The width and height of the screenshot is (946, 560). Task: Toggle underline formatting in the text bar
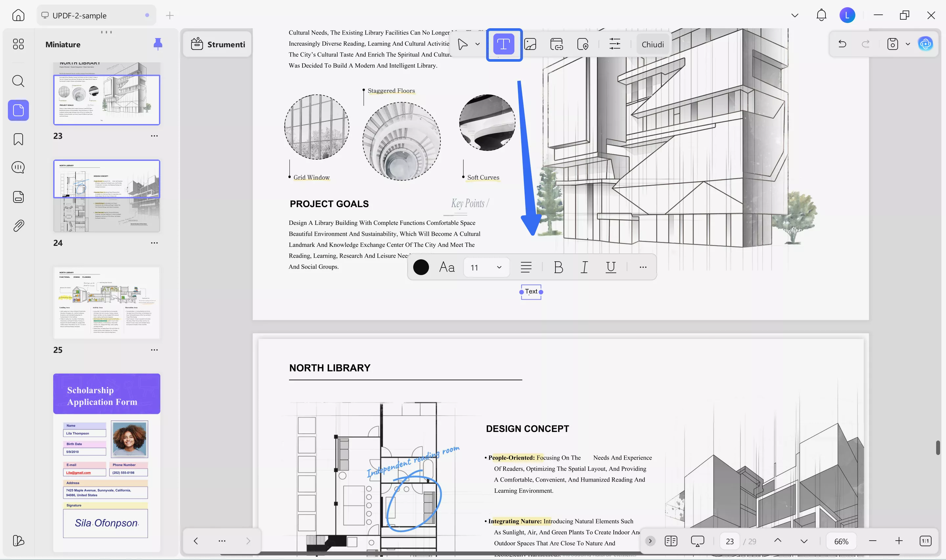[x=610, y=267]
